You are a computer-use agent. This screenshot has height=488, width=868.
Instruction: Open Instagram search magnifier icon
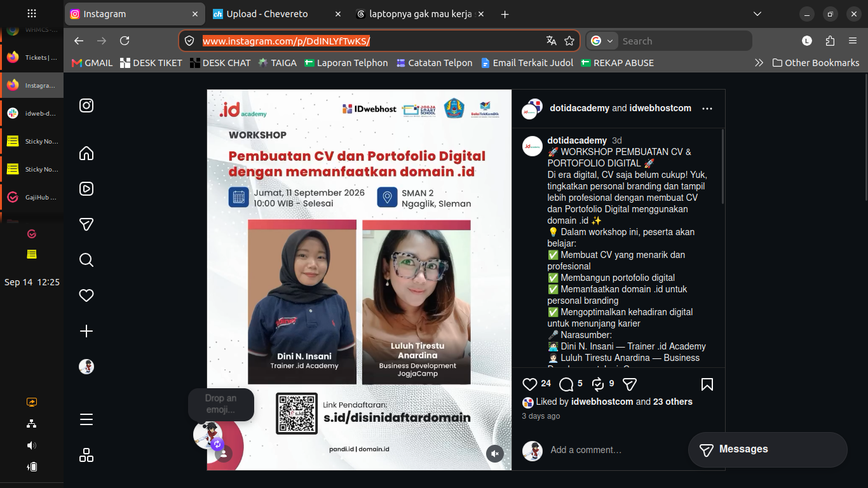click(x=86, y=260)
